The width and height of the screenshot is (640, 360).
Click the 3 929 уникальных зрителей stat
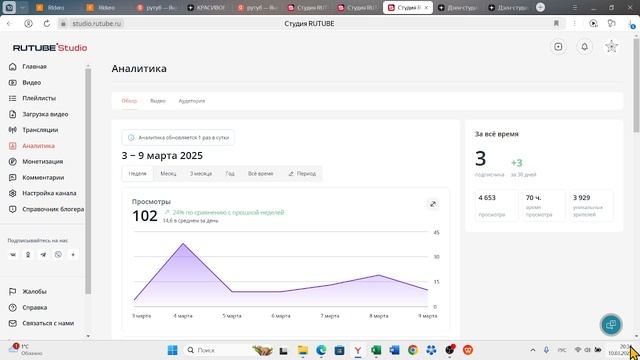point(591,206)
